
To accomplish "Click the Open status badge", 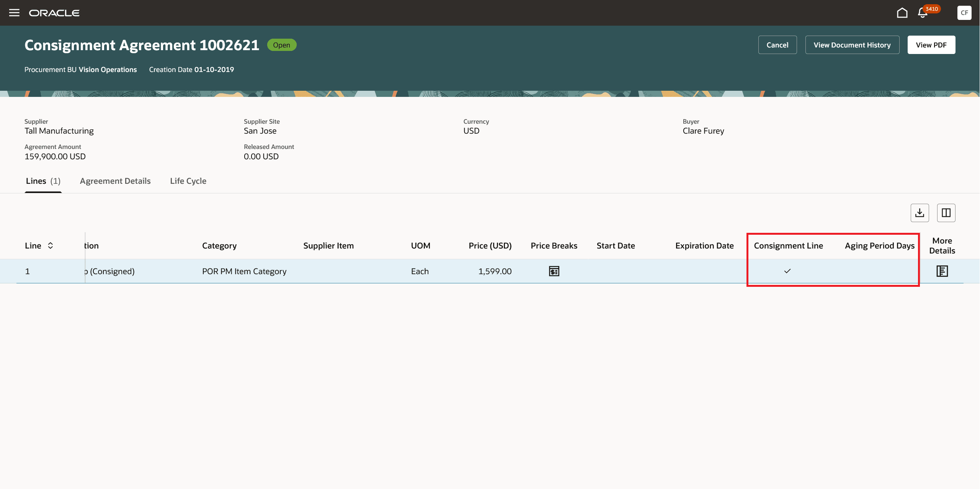I will pyautogui.click(x=281, y=45).
